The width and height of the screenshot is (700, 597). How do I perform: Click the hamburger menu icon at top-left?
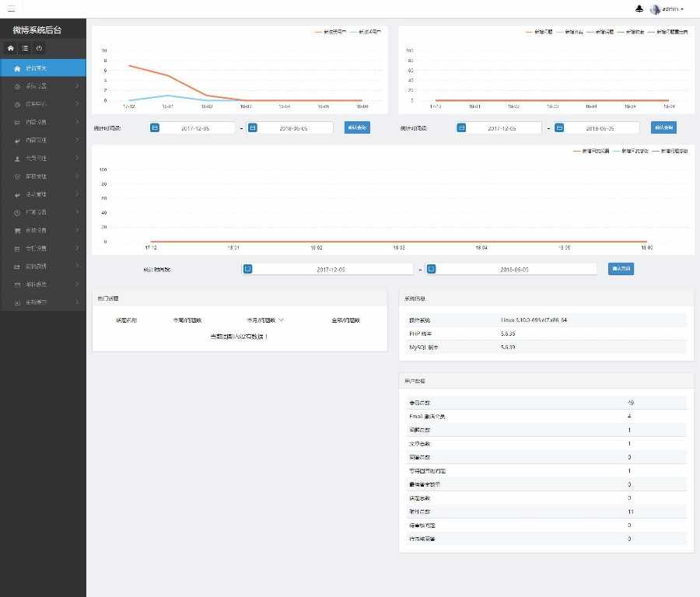tap(11, 9)
